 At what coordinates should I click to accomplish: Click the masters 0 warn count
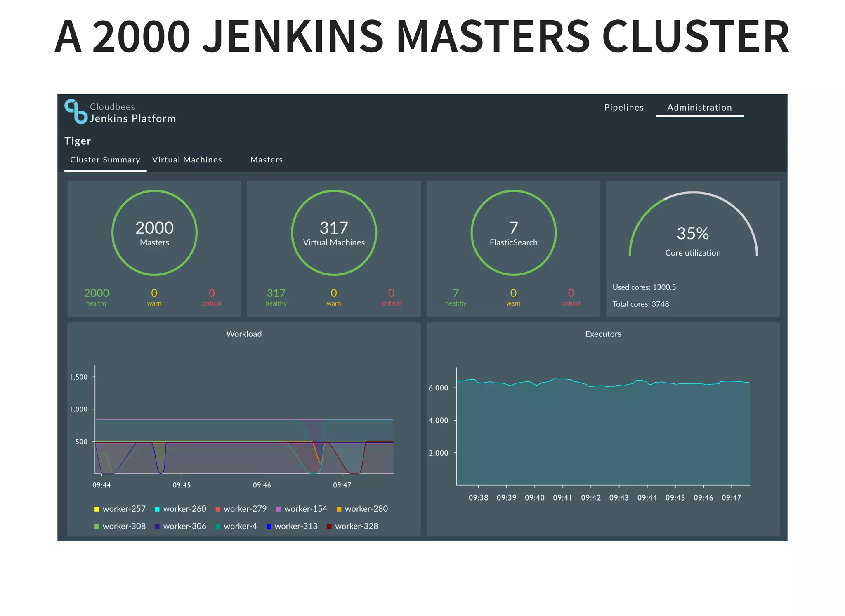(x=154, y=297)
